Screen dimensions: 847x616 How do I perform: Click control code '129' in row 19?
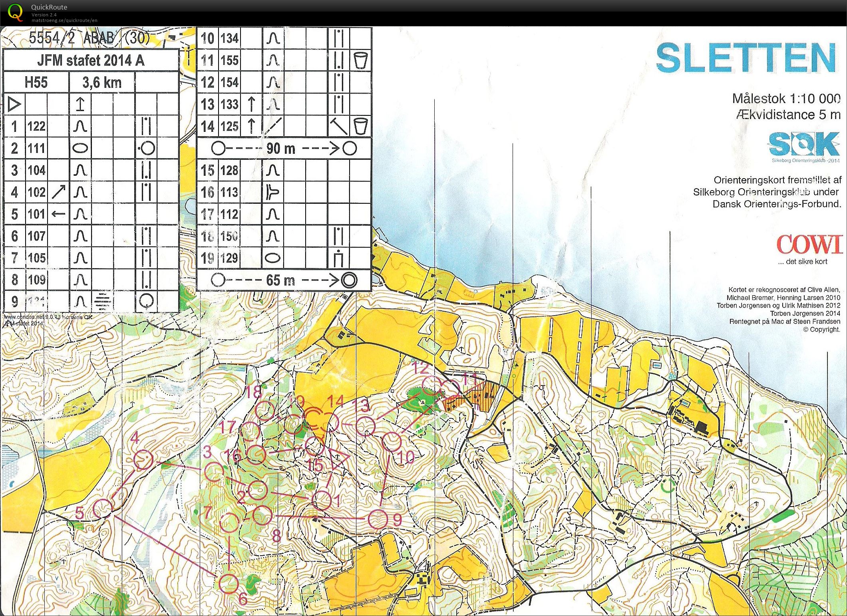(229, 258)
